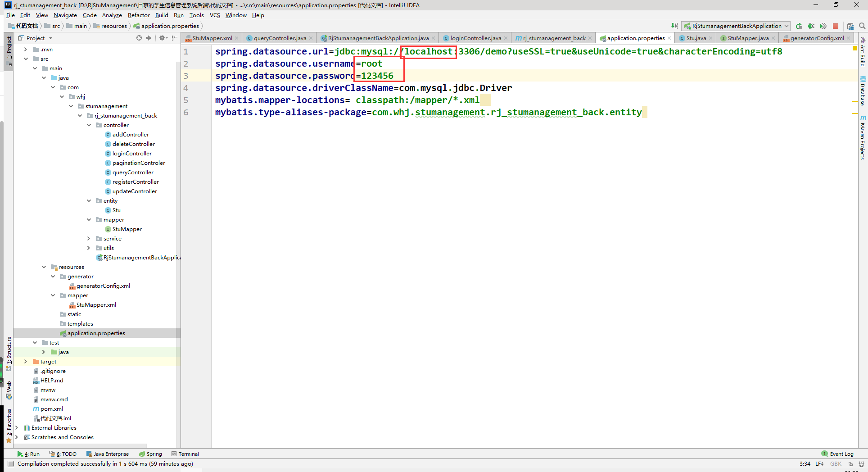Toggle tool window buttons icon at bottom-left corner

tap(11, 464)
